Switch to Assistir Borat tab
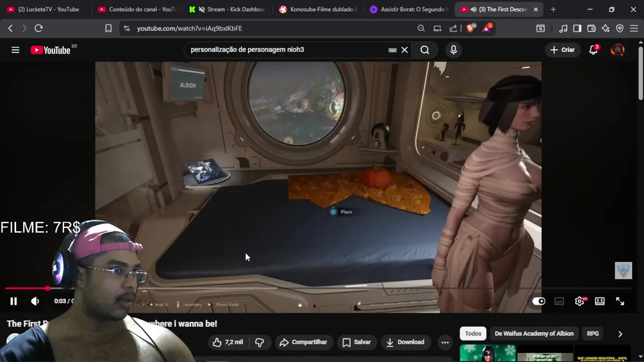Image resolution: width=644 pixels, height=362 pixels. [410, 9]
